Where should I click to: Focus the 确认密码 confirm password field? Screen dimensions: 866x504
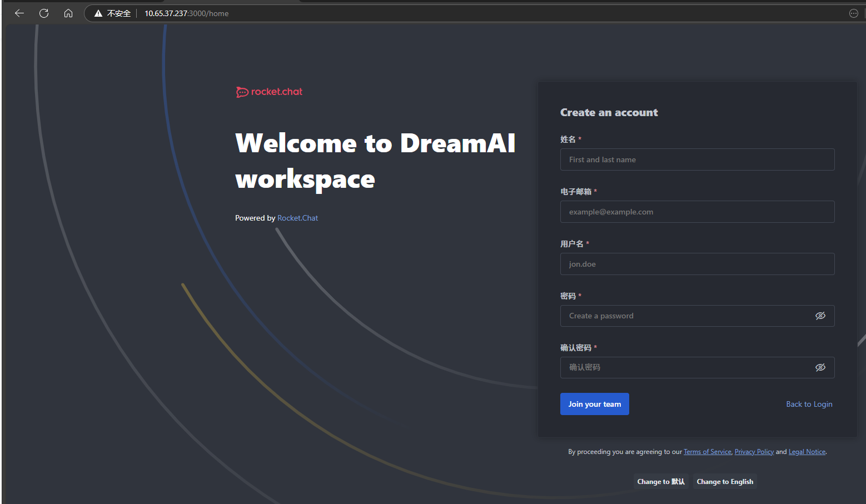click(x=697, y=367)
